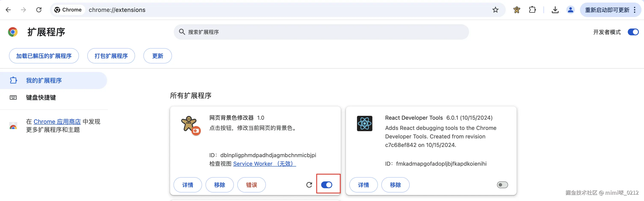Disable the 网页背景色修改器 extension toggle
Viewport: 644px width, 201px height.
(x=327, y=185)
